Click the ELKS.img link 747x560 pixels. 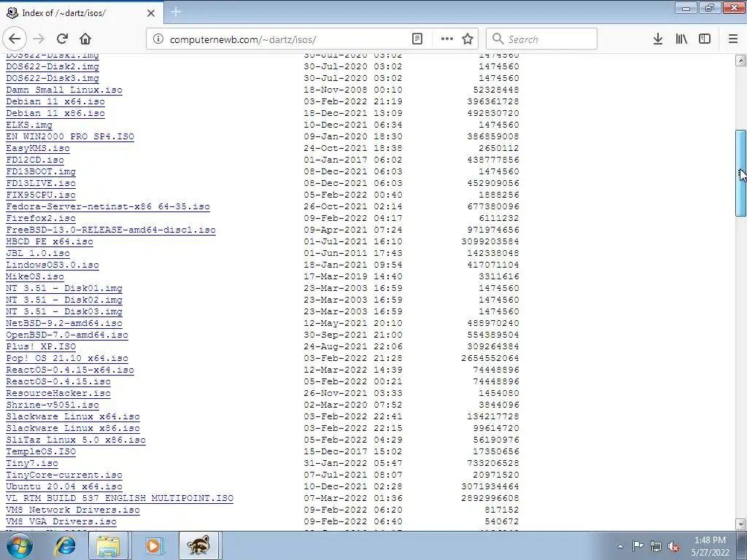[x=29, y=125]
